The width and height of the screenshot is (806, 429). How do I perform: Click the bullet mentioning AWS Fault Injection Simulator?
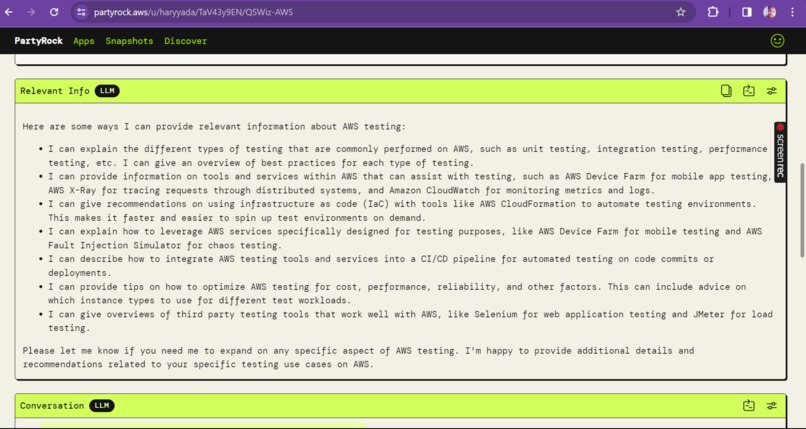click(x=405, y=238)
